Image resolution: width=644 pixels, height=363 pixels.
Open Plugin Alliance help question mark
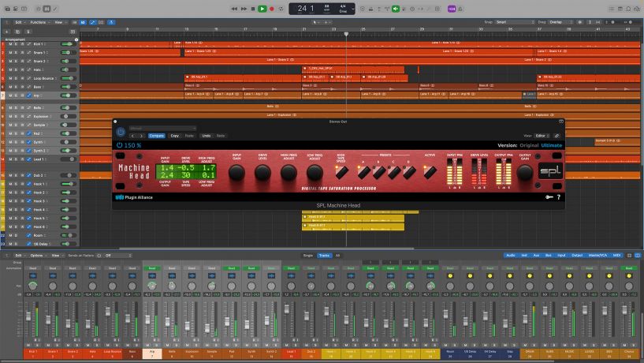tap(559, 197)
